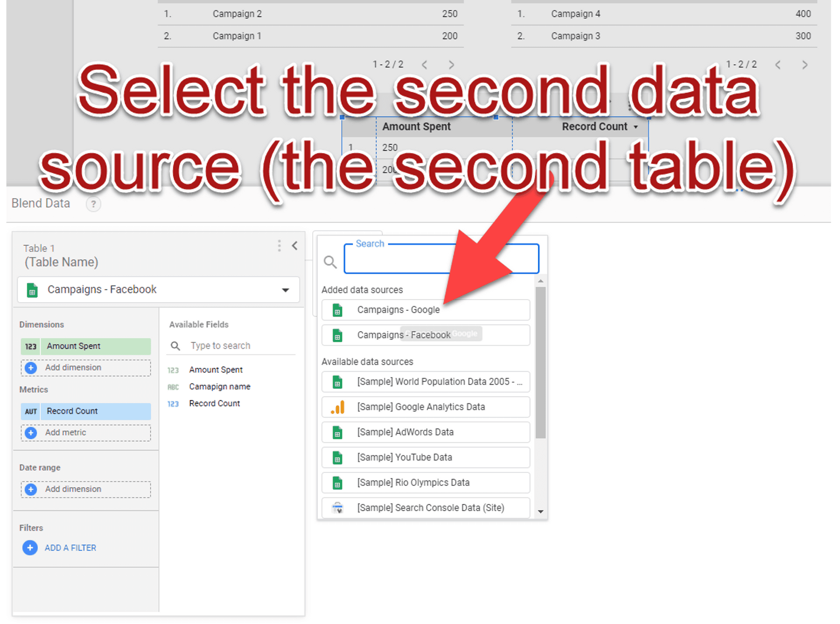Add a metric under Metrics

tap(86, 433)
